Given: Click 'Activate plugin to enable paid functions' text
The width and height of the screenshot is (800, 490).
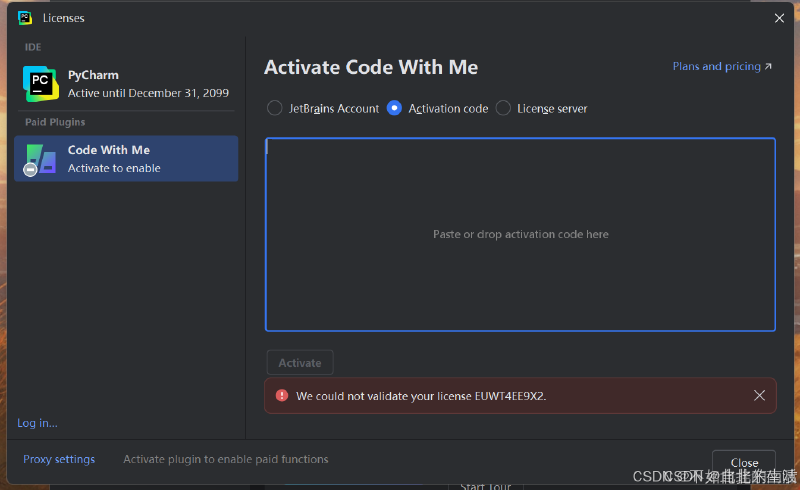Looking at the screenshot, I should pos(226,459).
